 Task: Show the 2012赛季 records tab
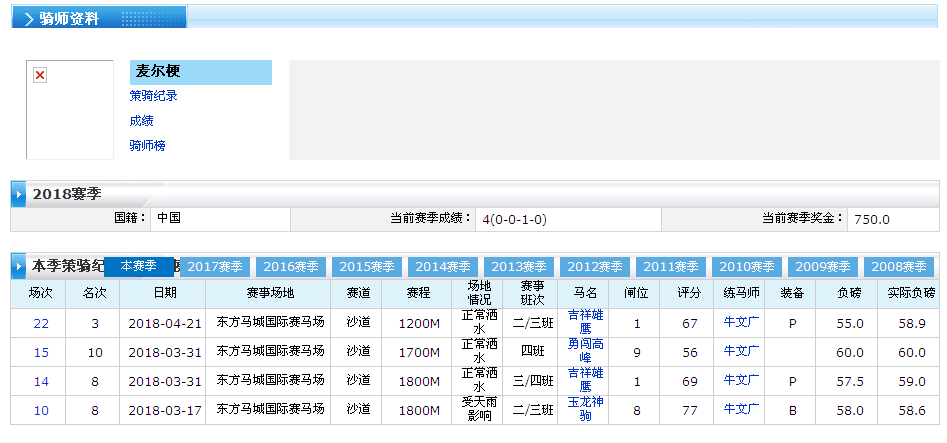pos(595,267)
